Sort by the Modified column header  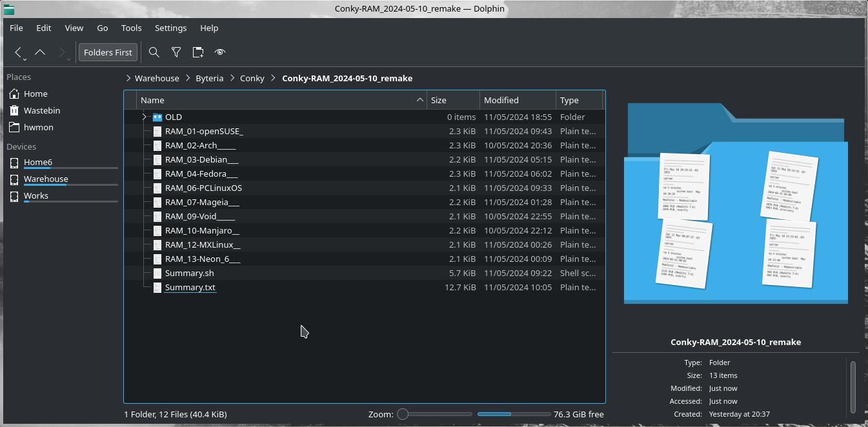coord(518,100)
